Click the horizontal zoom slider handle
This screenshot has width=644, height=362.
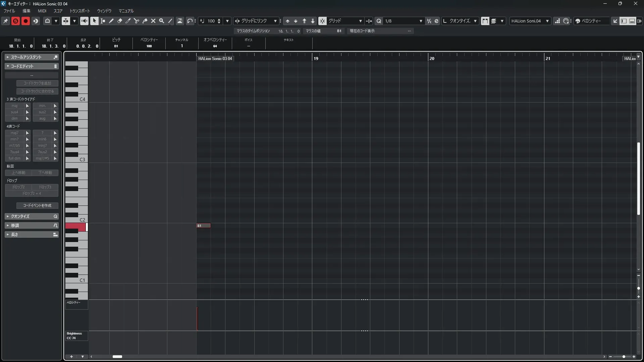624,357
